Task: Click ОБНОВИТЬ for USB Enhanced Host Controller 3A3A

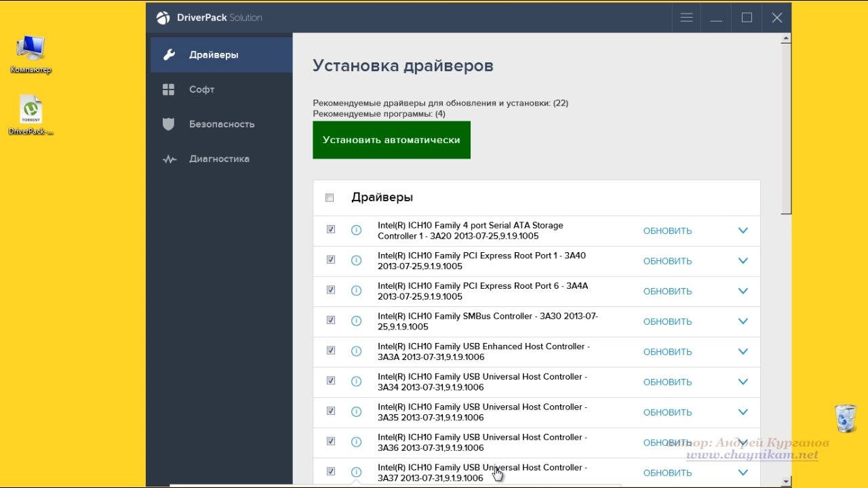Action: click(x=667, y=352)
